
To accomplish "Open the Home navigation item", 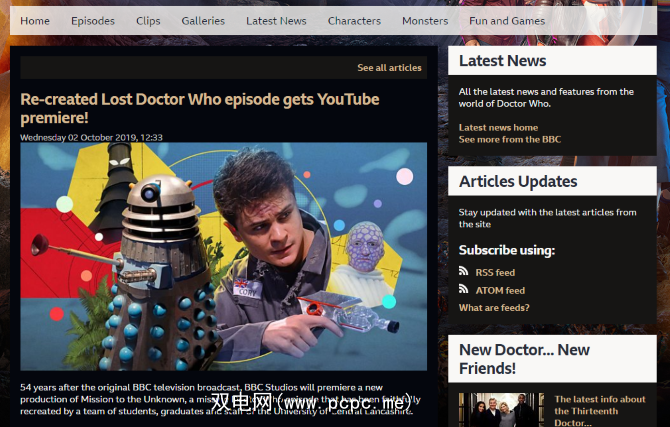I will 35,21.
